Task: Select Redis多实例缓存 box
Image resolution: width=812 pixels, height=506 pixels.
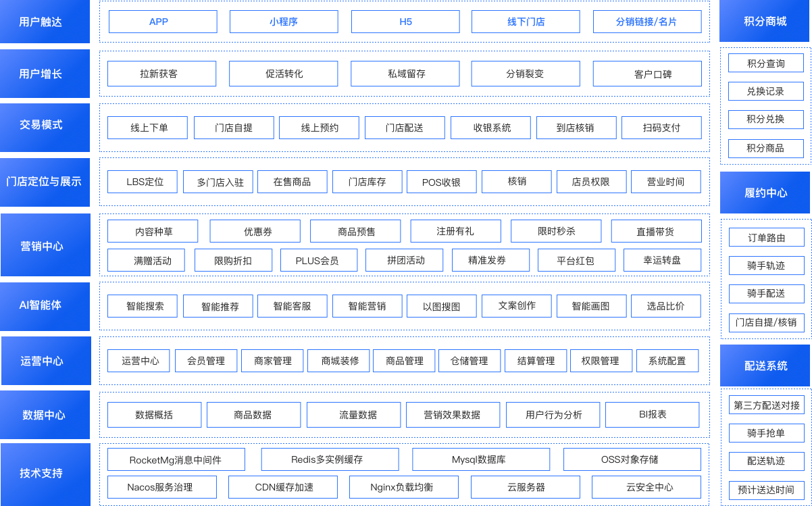Action: [327, 459]
